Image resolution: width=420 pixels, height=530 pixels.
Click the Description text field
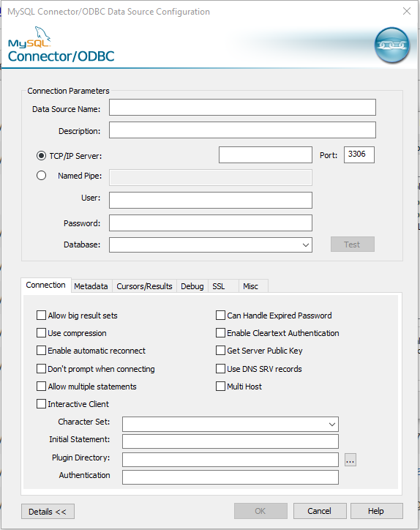coord(242,130)
